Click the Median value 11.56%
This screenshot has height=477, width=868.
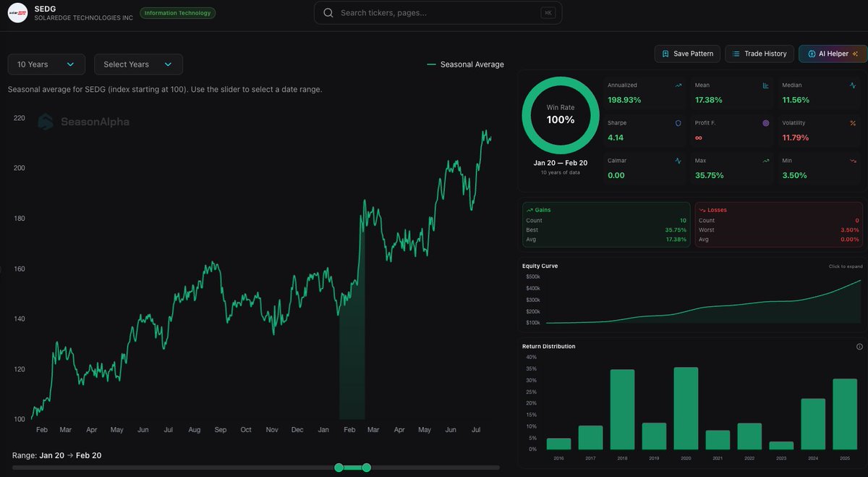coord(796,100)
